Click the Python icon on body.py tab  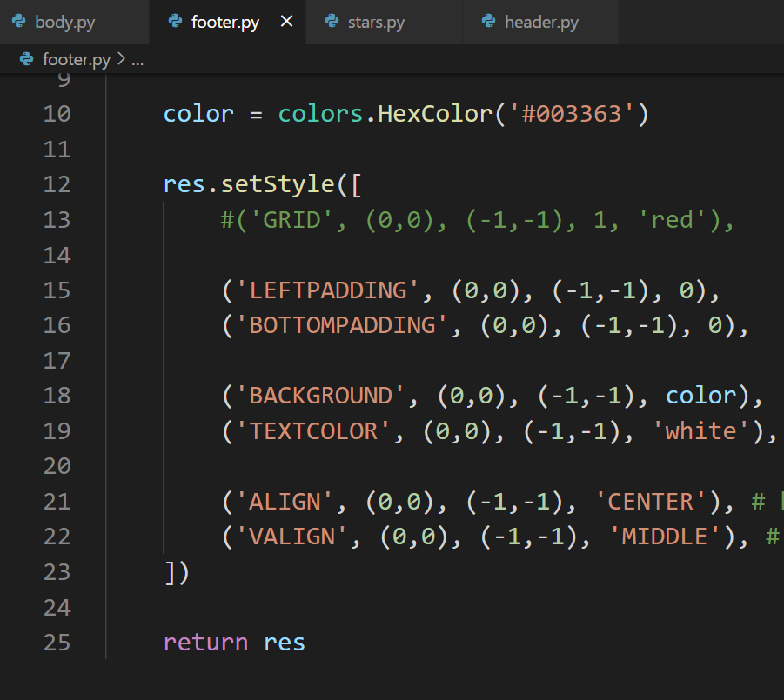19,22
